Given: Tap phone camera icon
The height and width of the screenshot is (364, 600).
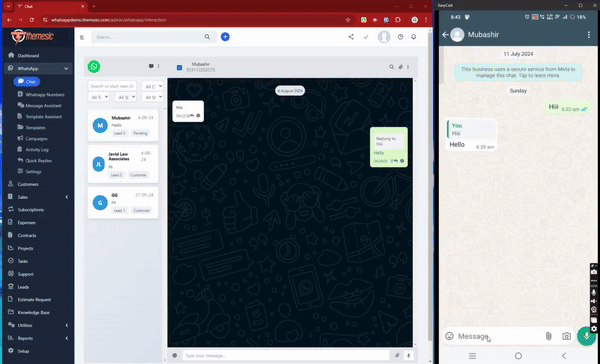Looking at the screenshot, I should [566, 336].
